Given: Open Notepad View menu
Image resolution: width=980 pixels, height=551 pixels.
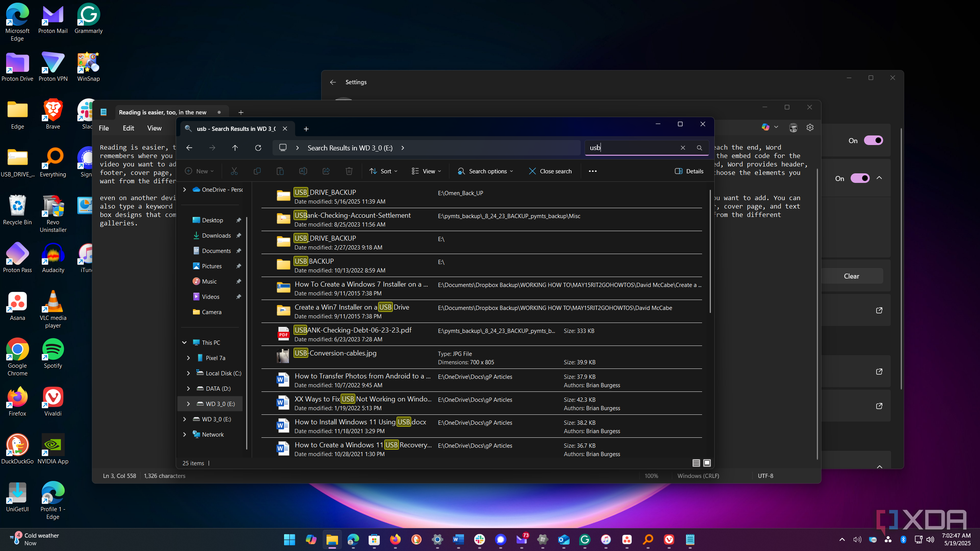Looking at the screenshot, I should point(154,128).
